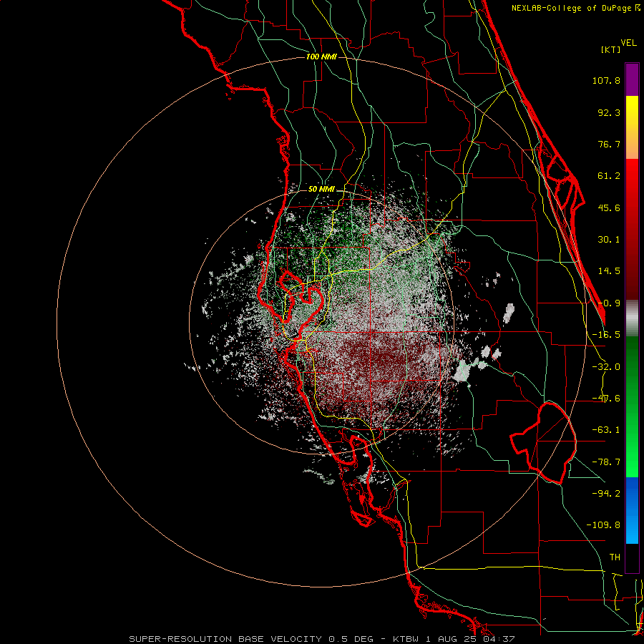This screenshot has height=644, width=644.
Task: Select the 45.6 velocity scale value
Action: coord(609,208)
